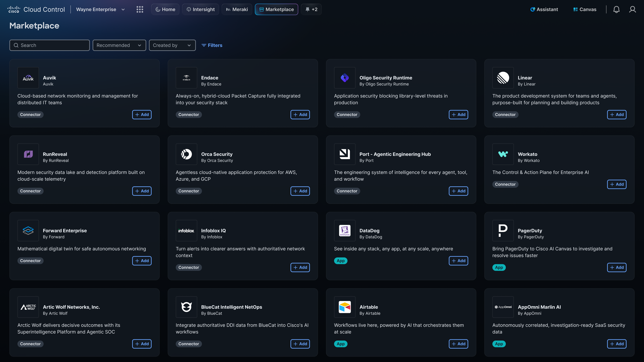The image size is (644, 362).
Task: Add the Workato connector
Action: click(616, 184)
